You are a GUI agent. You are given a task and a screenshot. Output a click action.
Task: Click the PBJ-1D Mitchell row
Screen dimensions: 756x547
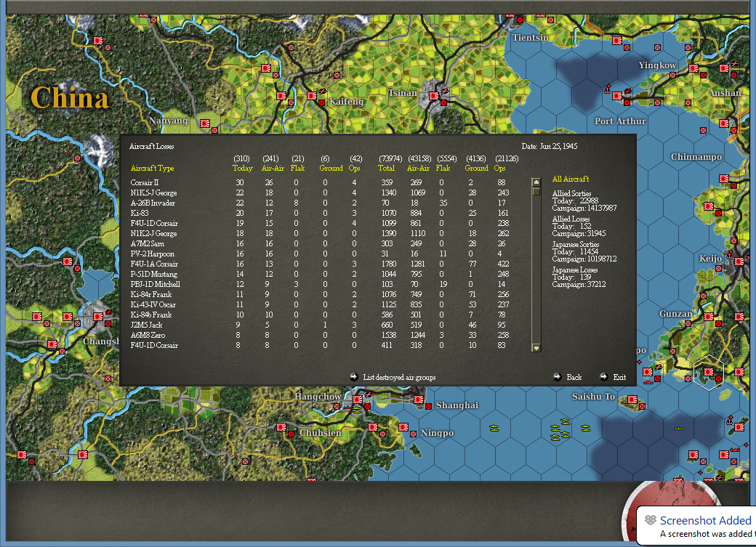click(x=318, y=284)
